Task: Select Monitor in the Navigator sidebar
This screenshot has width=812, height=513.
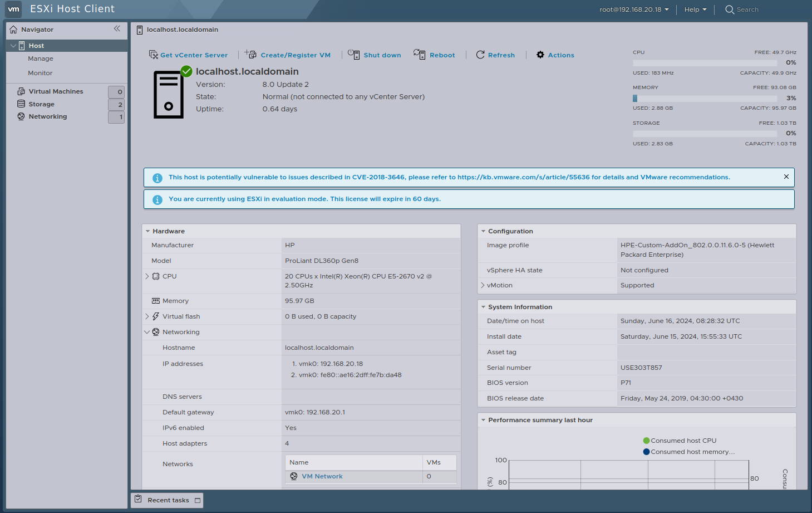Action: pos(41,72)
